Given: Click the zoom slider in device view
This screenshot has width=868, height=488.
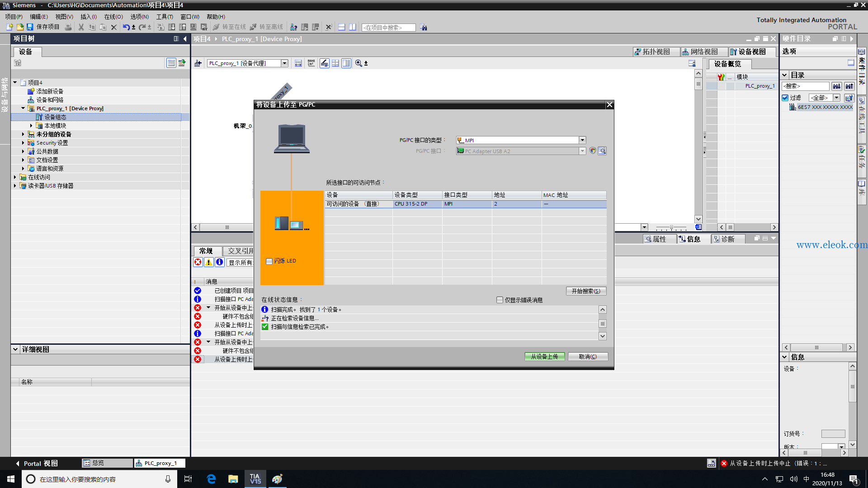Looking at the screenshot, I should (x=671, y=227).
